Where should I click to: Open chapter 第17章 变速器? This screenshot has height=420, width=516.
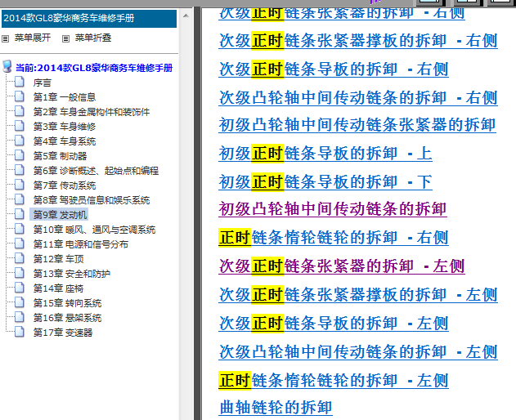click(63, 333)
